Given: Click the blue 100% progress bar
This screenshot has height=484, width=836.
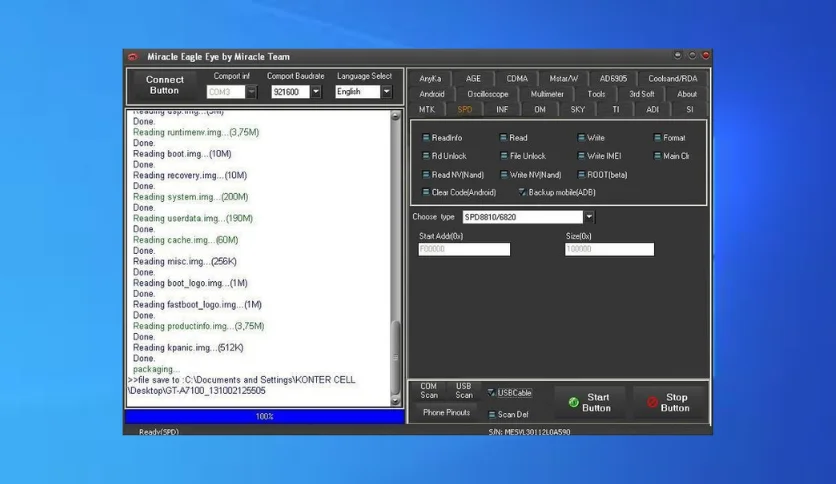Looking at the screenshot, I should click(264, 416).
